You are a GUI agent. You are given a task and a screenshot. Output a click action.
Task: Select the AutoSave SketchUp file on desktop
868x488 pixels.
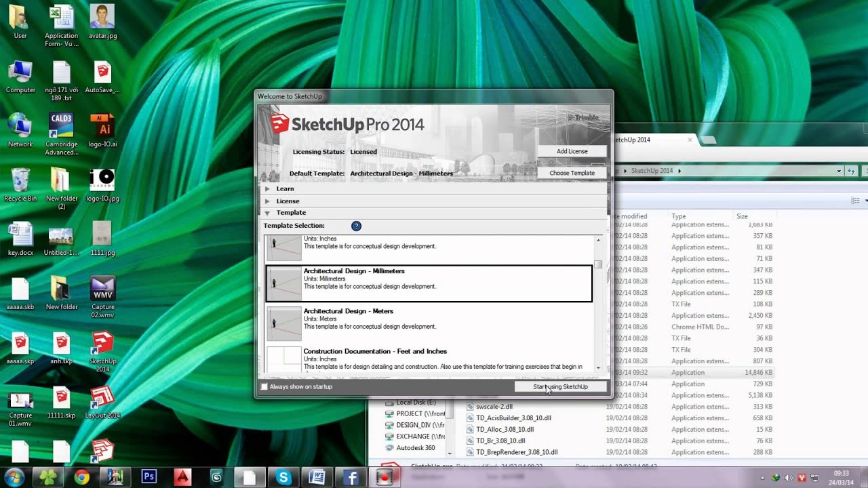102,77
